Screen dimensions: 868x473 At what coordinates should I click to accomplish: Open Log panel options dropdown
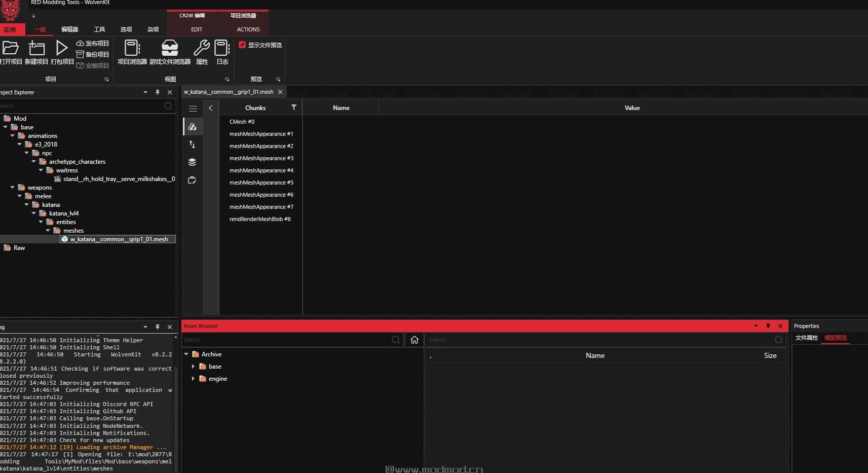point(145,327)
